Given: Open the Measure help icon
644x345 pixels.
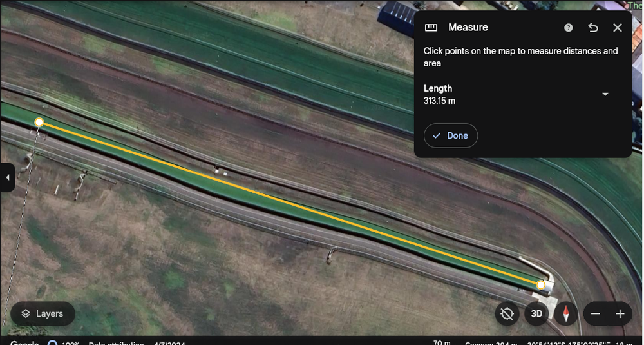Looking at the screenshot, I should click(568, 28).
